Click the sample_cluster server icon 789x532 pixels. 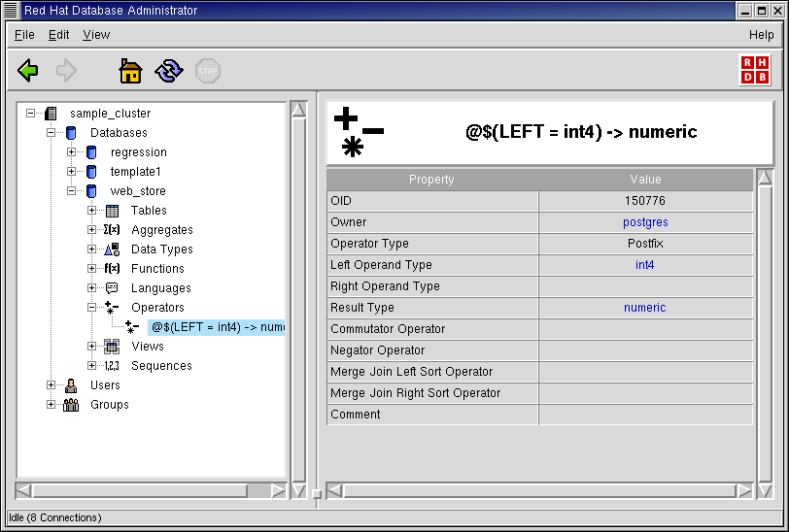[x=51, y=114]
